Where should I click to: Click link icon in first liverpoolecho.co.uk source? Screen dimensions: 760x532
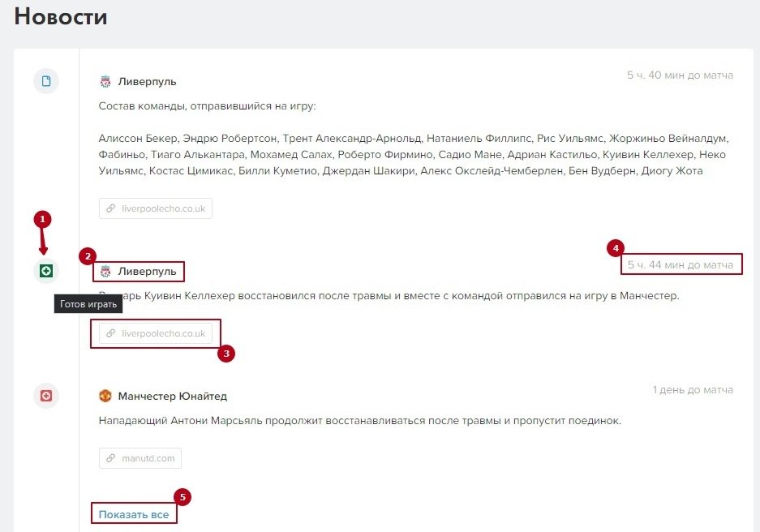(111, 208)
